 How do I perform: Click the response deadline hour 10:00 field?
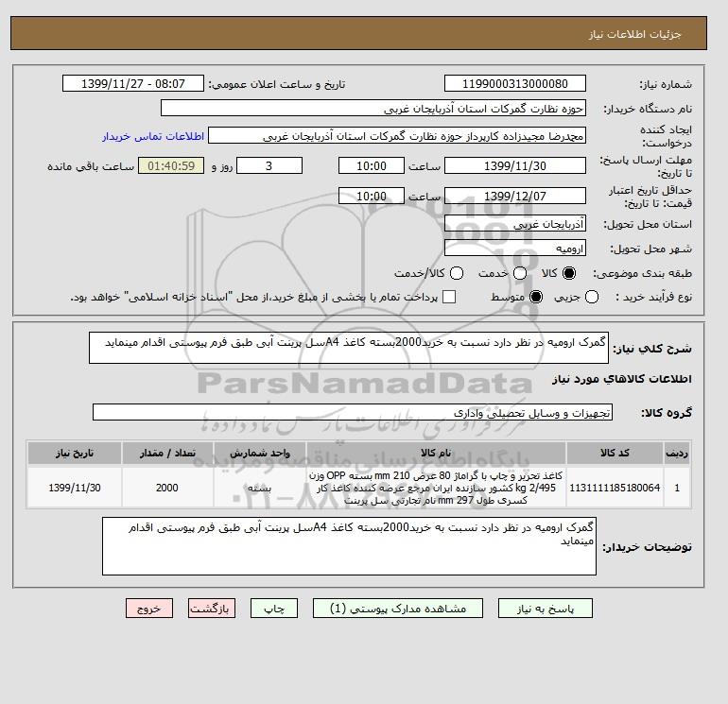click(372, 165)
